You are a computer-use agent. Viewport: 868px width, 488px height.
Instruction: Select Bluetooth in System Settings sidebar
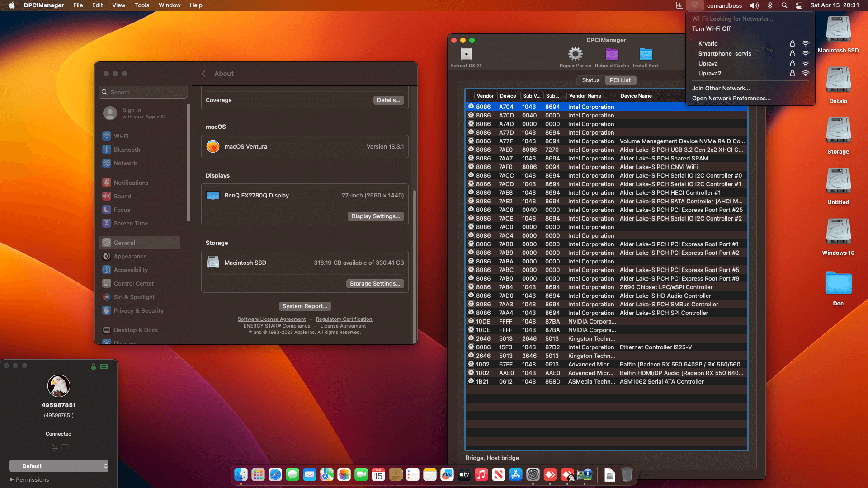[x=127, y=150]
